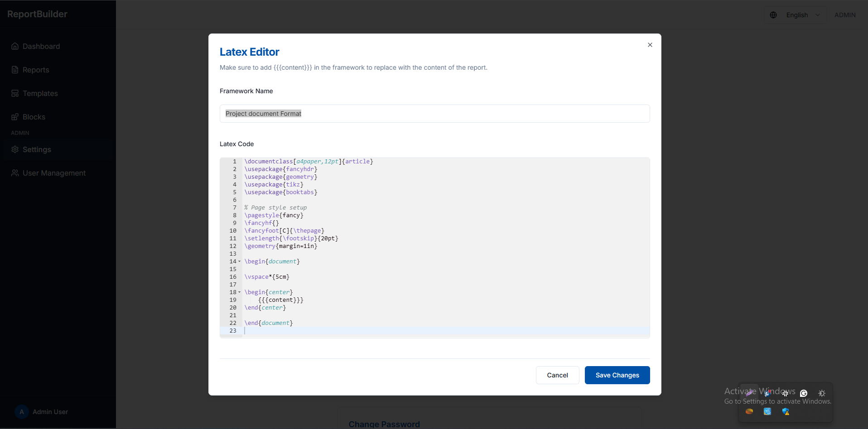Screen dimensions: 868x429
Task: Focus the Framework Name input field
Action: [x=434, y=114]
